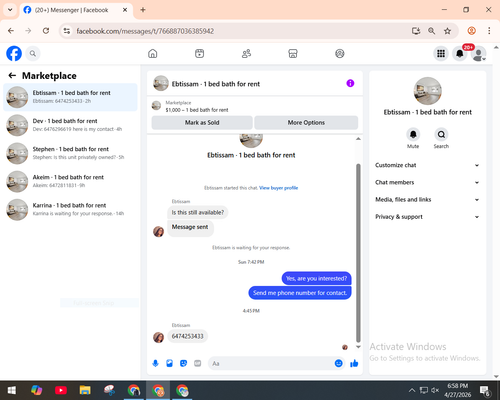This screenshot has width=500, height=400.
Task: Open the Groups icon in top nav
Action: click(x=340, y=53)
